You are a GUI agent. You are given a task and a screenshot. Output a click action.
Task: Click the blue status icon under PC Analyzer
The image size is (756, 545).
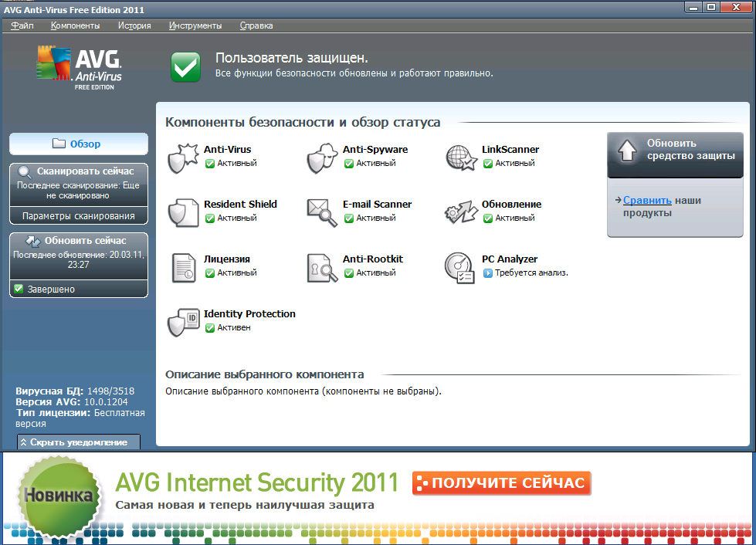(487, 273)
